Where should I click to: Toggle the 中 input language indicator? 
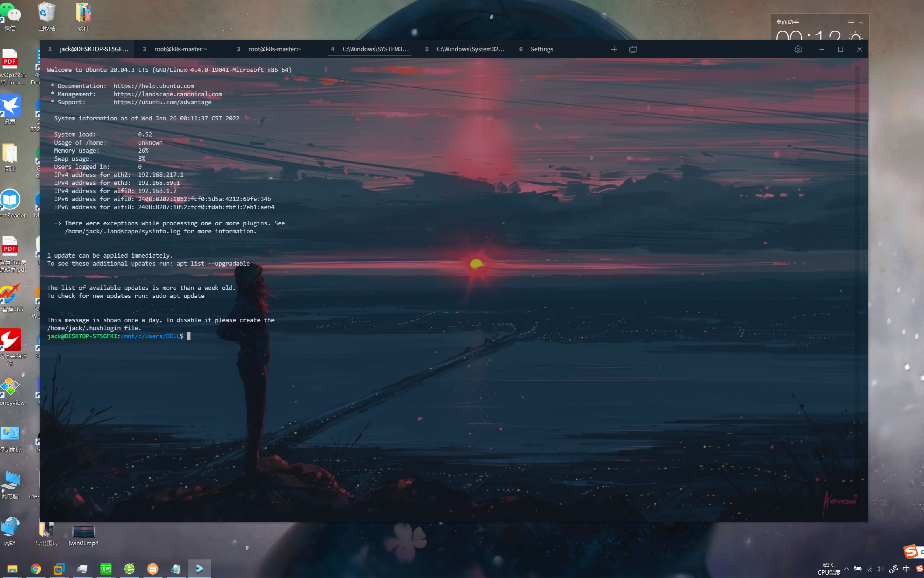pyautogui.click(x=906, y=569)
